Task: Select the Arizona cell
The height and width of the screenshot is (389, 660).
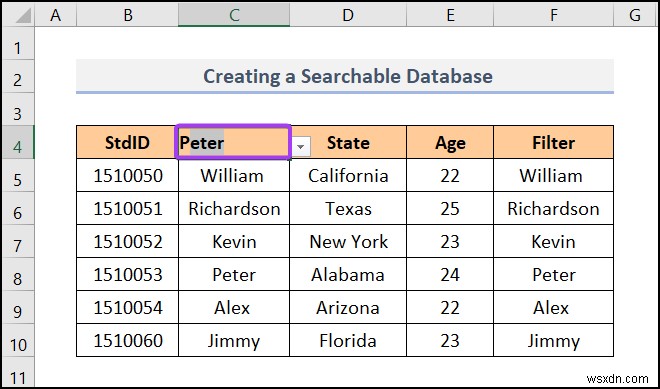Action: tap(348, 307)
